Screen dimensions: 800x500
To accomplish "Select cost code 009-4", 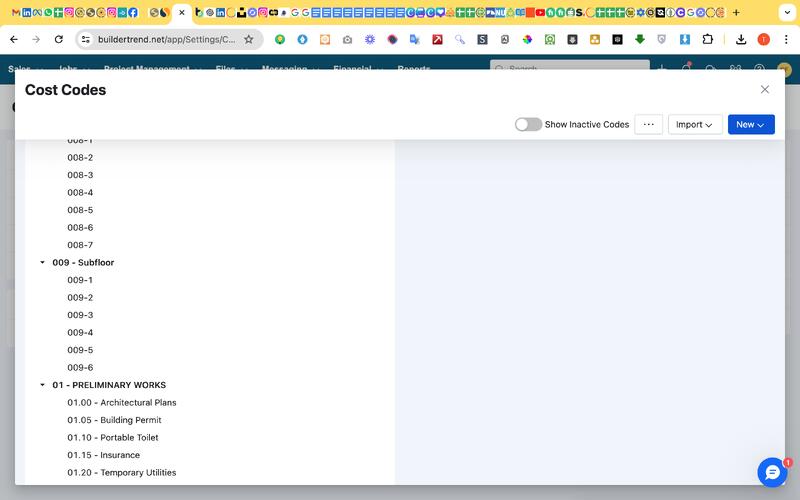I will tap(80, 333).
